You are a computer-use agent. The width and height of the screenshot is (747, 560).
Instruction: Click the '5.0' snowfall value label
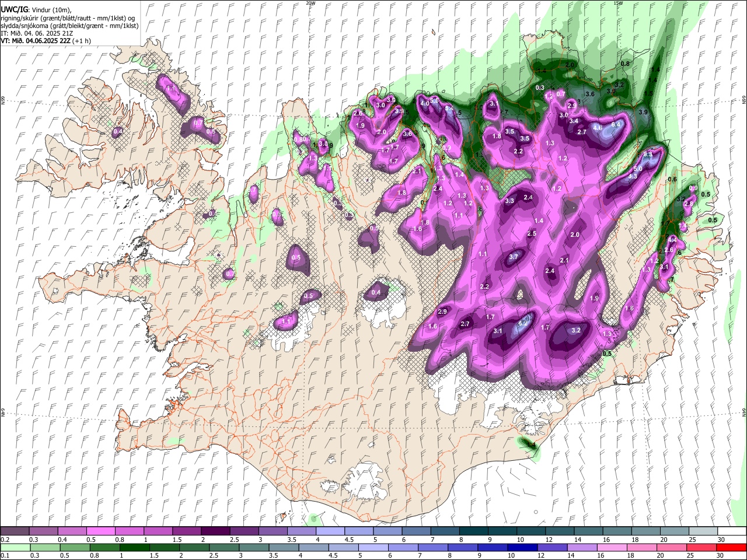pyautogui.click(x=638, y=169)
